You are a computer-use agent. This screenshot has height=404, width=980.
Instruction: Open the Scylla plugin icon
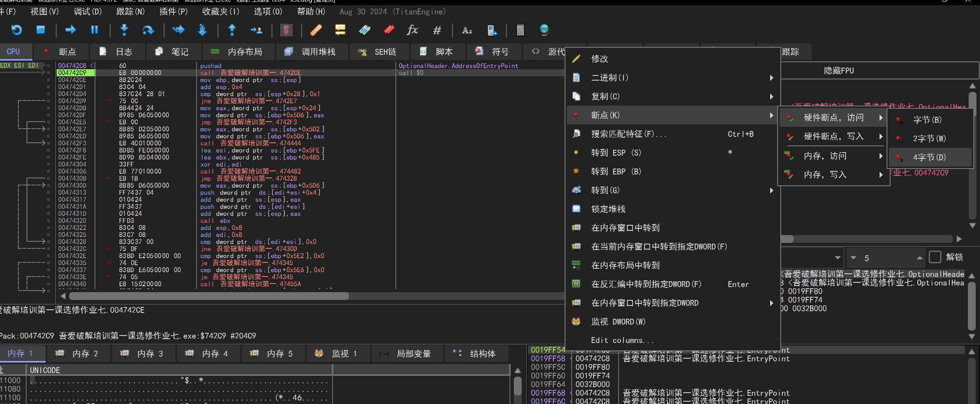coord(286,30)
